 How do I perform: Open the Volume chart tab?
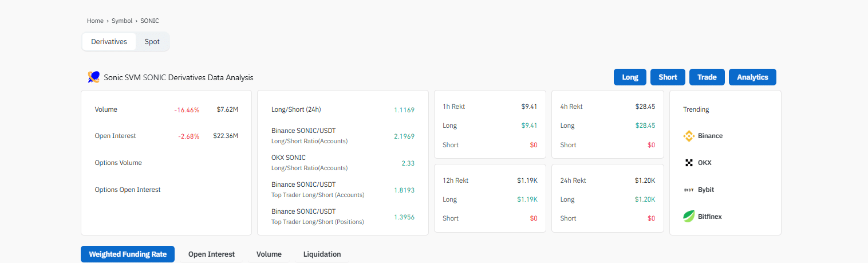(x=269, y=254)
